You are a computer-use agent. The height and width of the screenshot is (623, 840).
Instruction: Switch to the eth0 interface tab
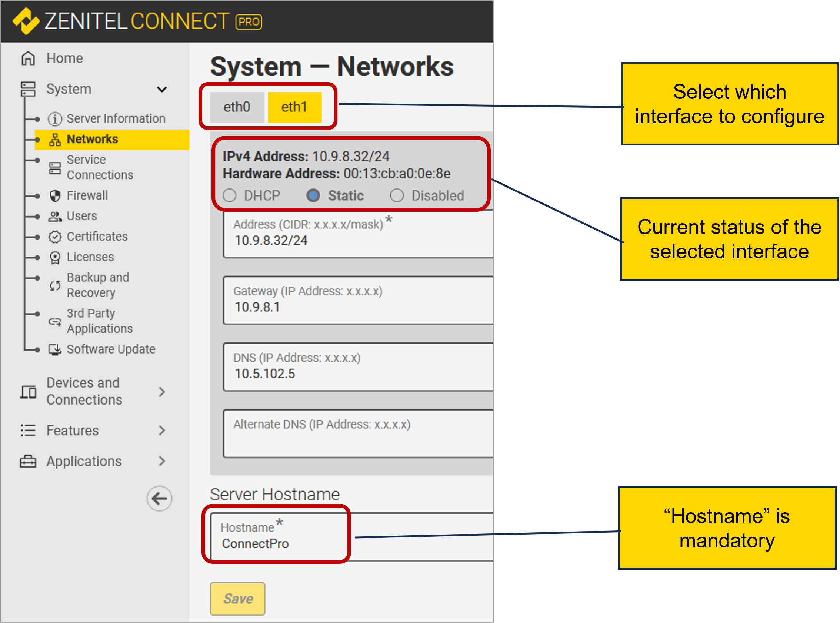[237, 107]
